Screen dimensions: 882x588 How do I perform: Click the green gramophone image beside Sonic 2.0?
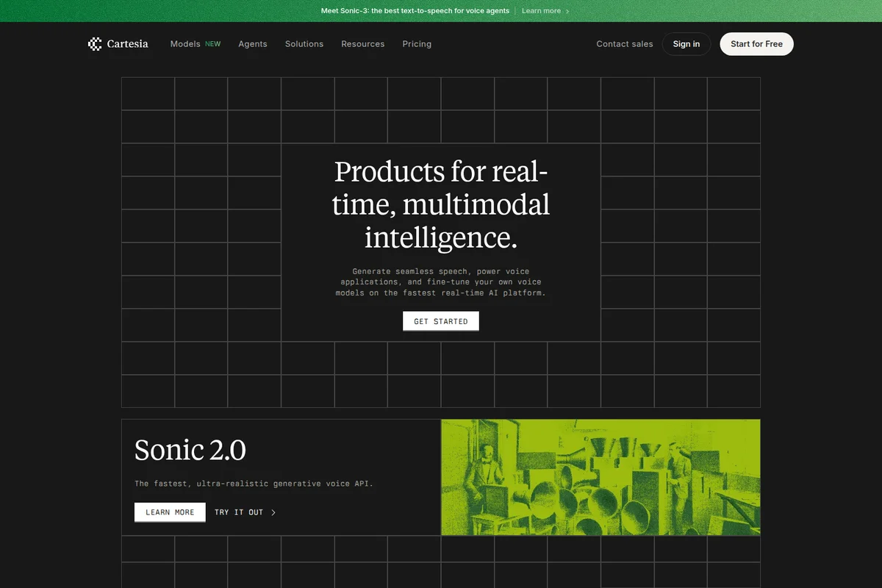[x=600, y=477]
